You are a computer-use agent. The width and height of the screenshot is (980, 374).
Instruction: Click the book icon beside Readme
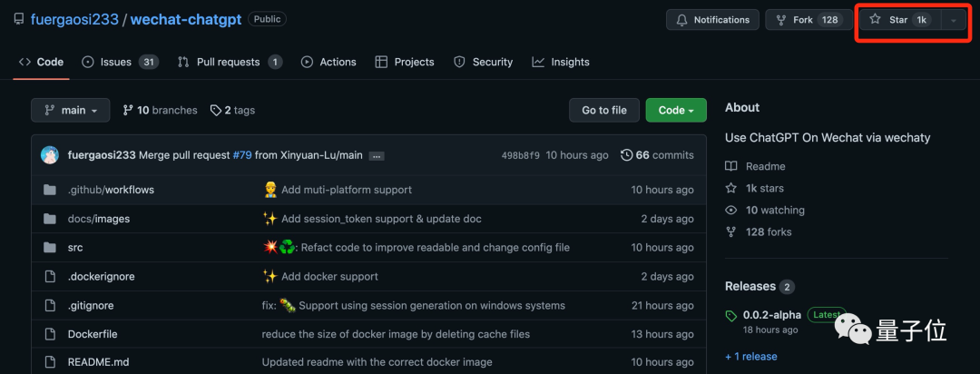point(730,166)
